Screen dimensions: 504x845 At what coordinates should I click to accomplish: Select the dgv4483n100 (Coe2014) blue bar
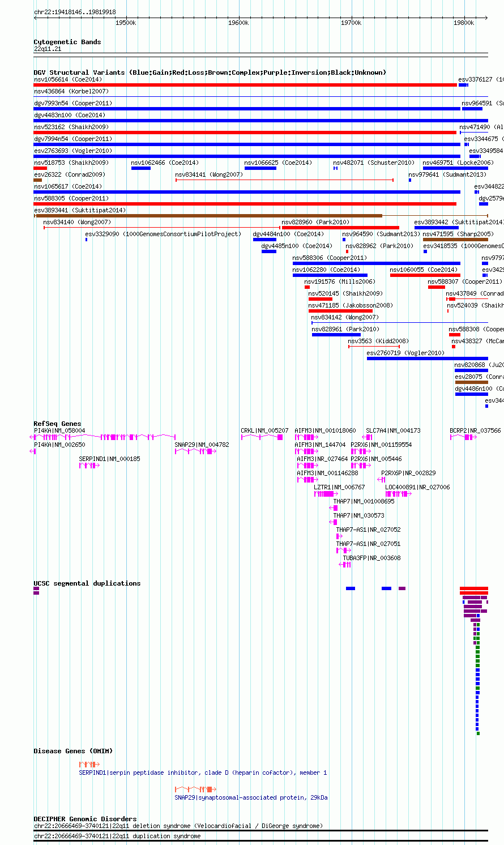tap(261, 121)
